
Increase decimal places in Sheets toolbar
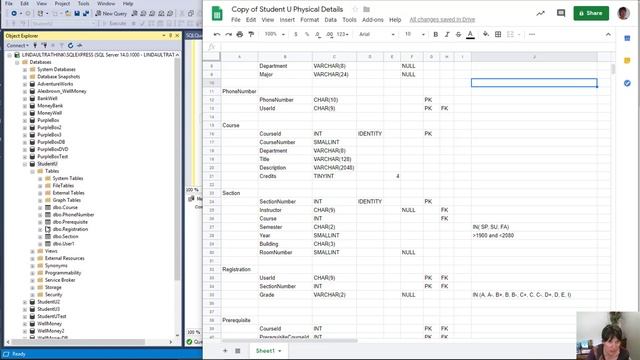point(329,34)
